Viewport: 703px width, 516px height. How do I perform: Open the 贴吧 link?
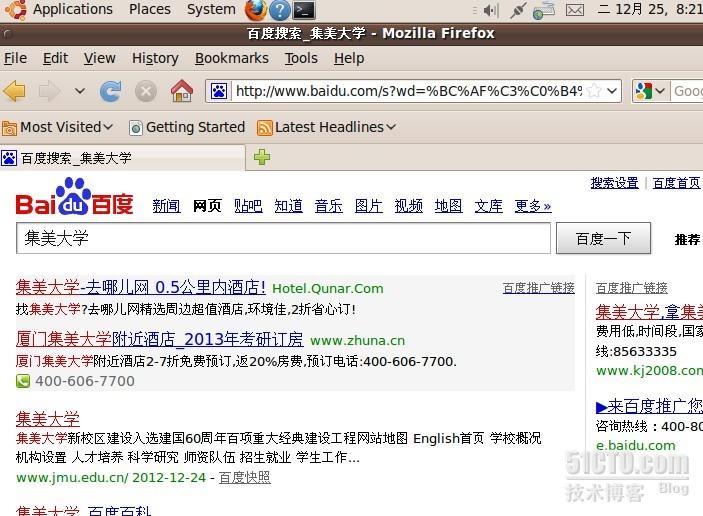click(x=248, y=206)
